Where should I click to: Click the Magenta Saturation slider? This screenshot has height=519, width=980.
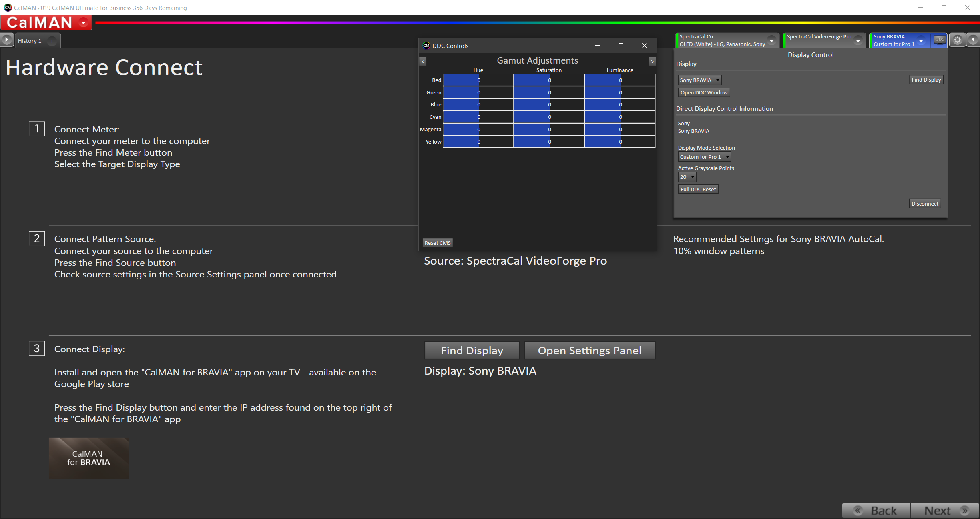click(x=549, y=129)
